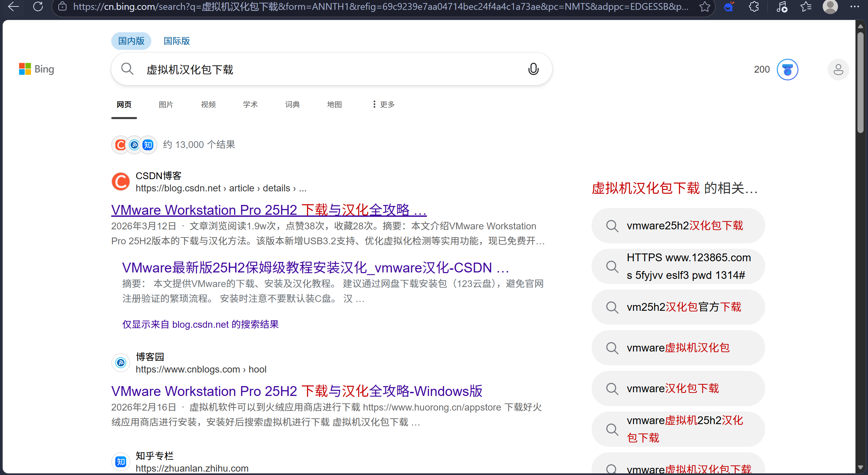Open the Bing Rewards medal icon
The height and width of the screenshot is (475, 868).
coord(787,70)
